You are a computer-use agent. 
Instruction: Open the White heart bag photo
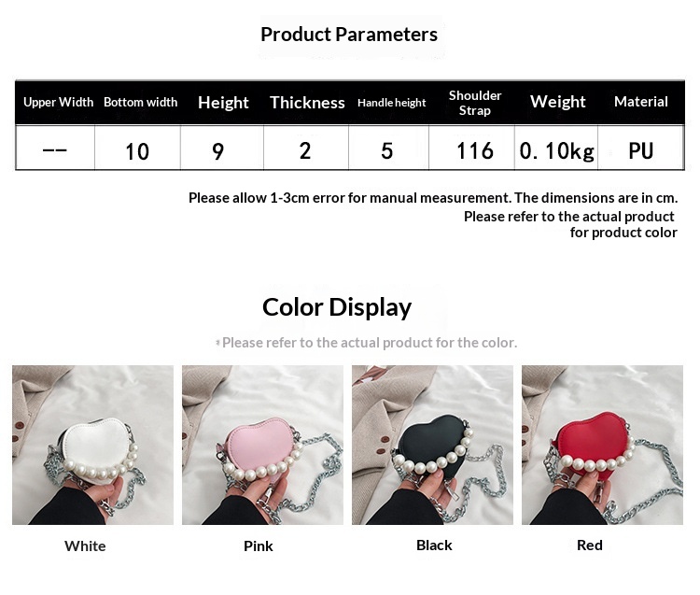(x=92, y=445)
